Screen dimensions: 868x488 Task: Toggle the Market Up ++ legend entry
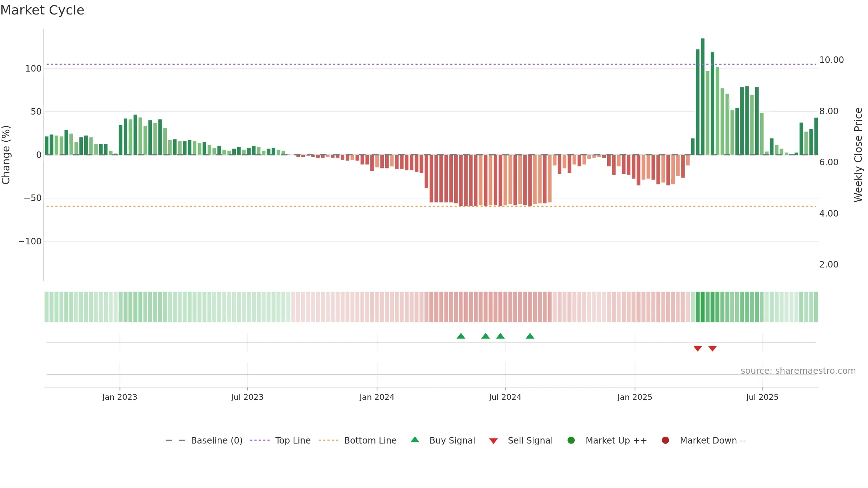click(x=607, y=440)
